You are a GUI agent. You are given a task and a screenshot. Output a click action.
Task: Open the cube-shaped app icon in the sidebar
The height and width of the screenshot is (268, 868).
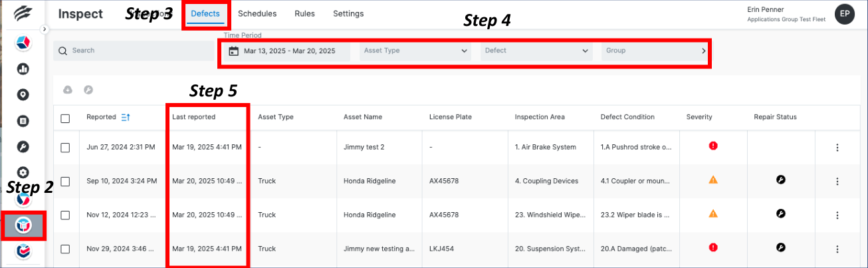[x=23, y=43]
